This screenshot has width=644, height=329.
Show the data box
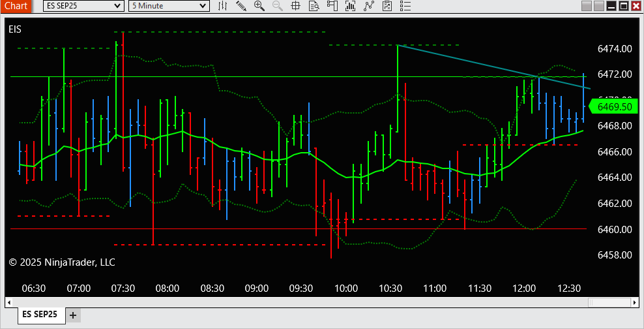click(x=314, y=6)
